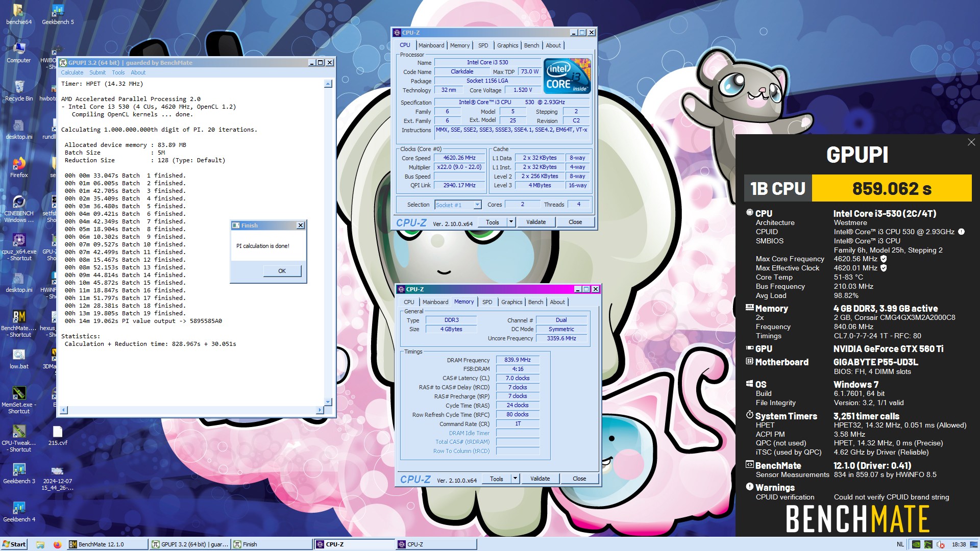Switch to Finish dialog taskbar button

click(x=272, y=544)
